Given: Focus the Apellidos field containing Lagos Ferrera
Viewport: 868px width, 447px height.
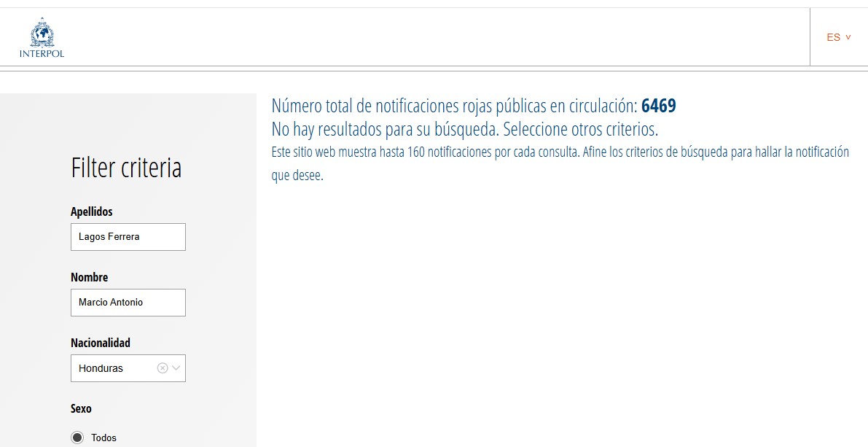Looking at the screenshot, I should (x=128, y=237).
